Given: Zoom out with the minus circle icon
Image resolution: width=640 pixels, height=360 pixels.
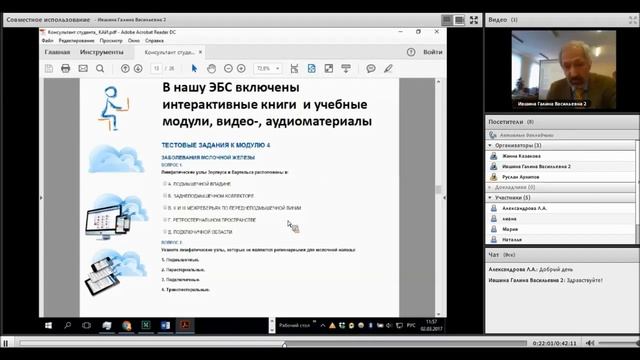Looking at the screenshot, I should coord(228,69).
